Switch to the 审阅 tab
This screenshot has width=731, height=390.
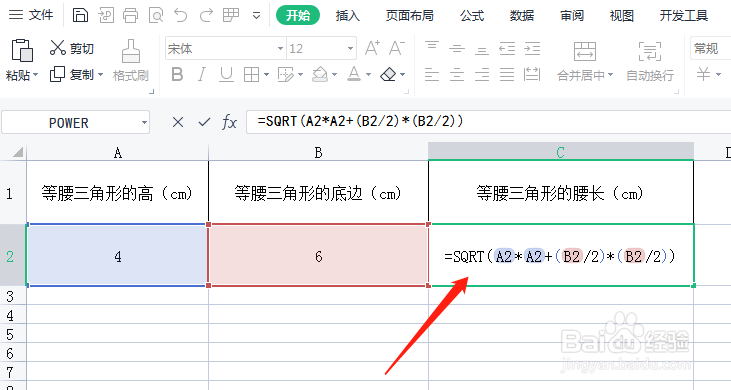(572, 16)
